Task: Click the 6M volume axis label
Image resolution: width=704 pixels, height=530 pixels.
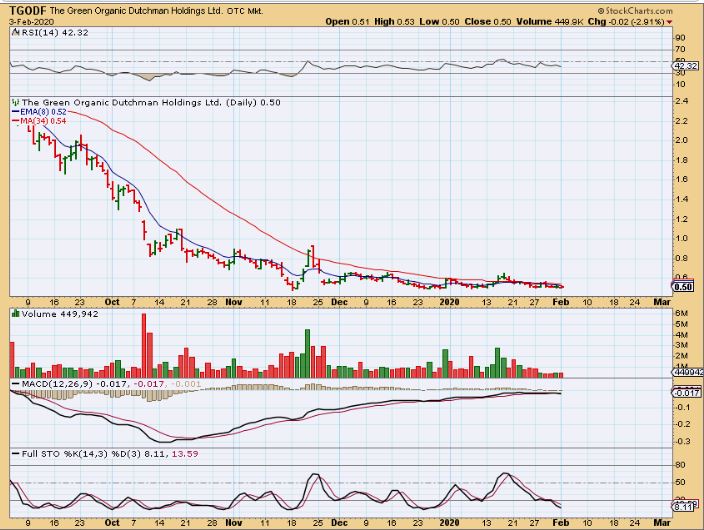Action: click(x=681, y=313)
